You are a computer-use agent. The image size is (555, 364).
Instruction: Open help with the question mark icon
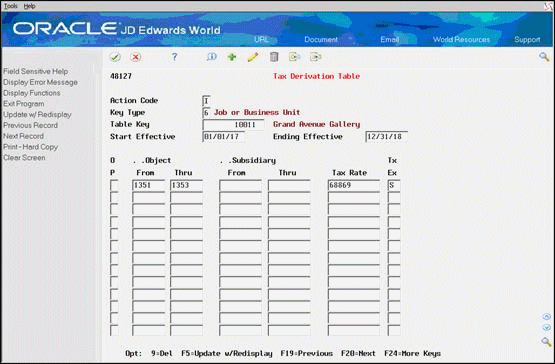174,57
